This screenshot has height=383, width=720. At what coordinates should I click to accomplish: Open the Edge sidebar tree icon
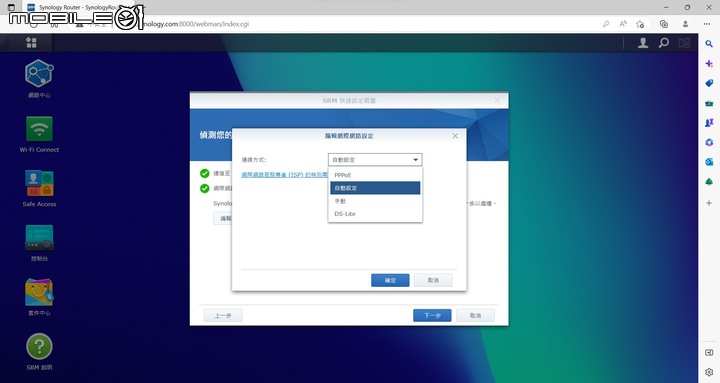point(709,182)
